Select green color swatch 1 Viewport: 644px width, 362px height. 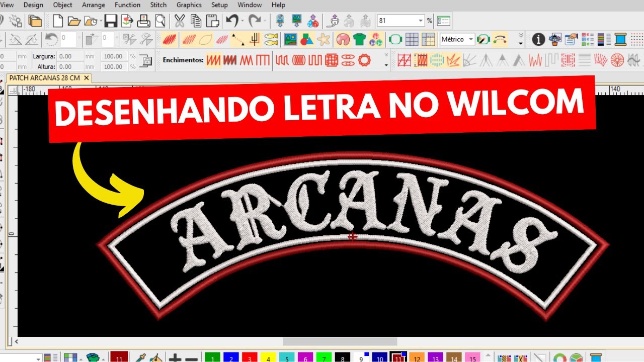(213, 357)
